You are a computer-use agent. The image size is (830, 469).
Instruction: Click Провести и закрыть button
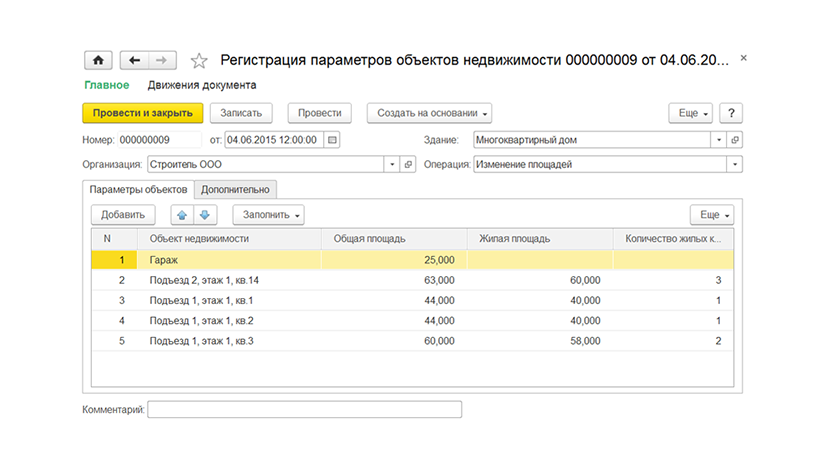(142, 113)
